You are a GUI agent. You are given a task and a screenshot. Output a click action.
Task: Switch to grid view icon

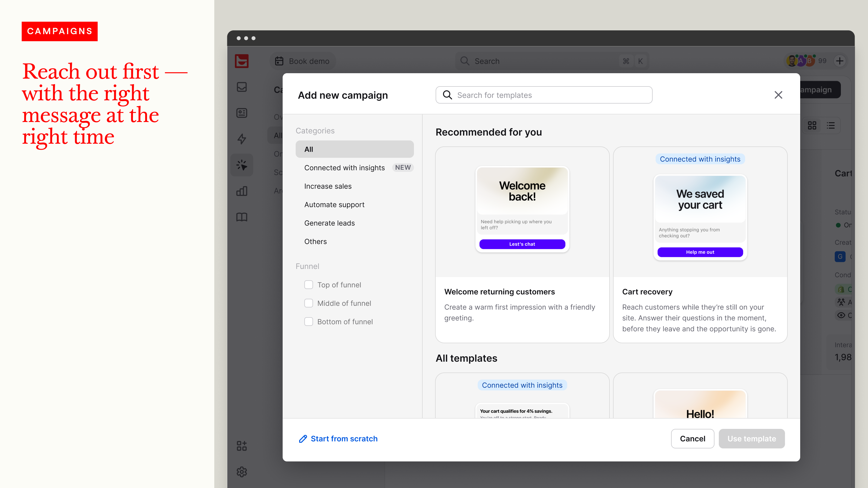(x=812, y=126)
